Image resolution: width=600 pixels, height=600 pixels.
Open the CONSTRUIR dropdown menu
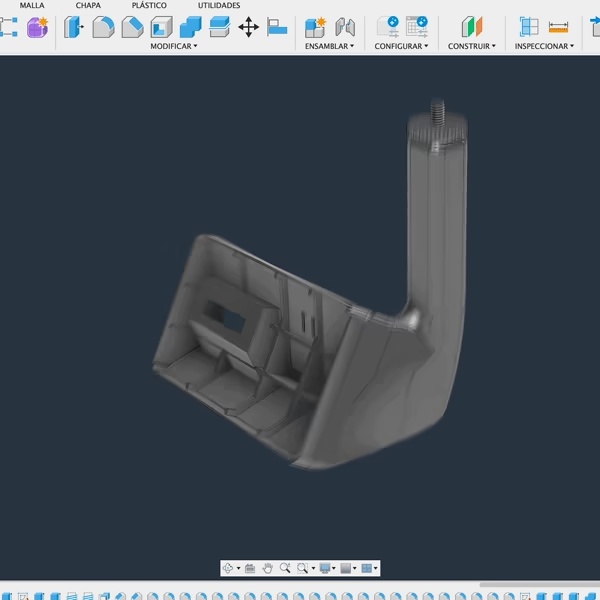click(472, 46)
